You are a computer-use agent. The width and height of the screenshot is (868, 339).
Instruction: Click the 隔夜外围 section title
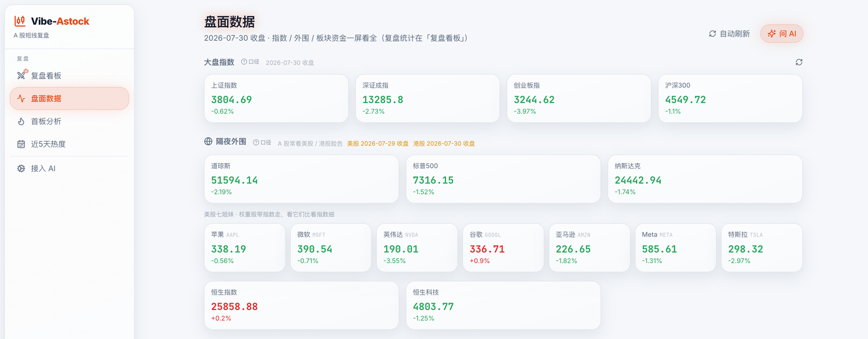(x=231, y=142)
